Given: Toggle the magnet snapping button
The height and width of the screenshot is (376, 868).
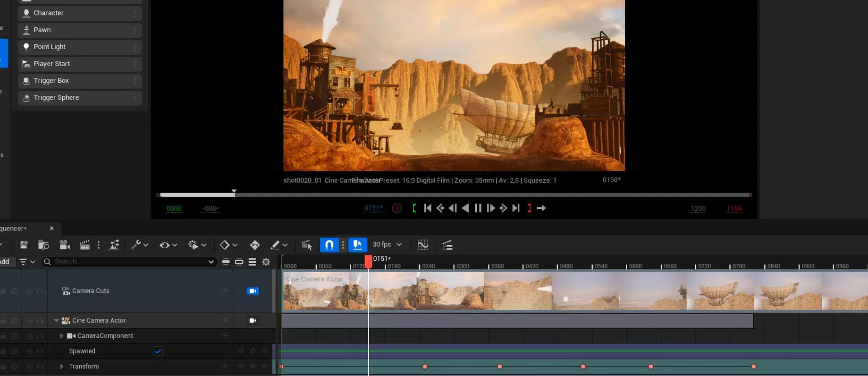Looking at the screenshot, I should pyautogui.click(x=329, y=245).
